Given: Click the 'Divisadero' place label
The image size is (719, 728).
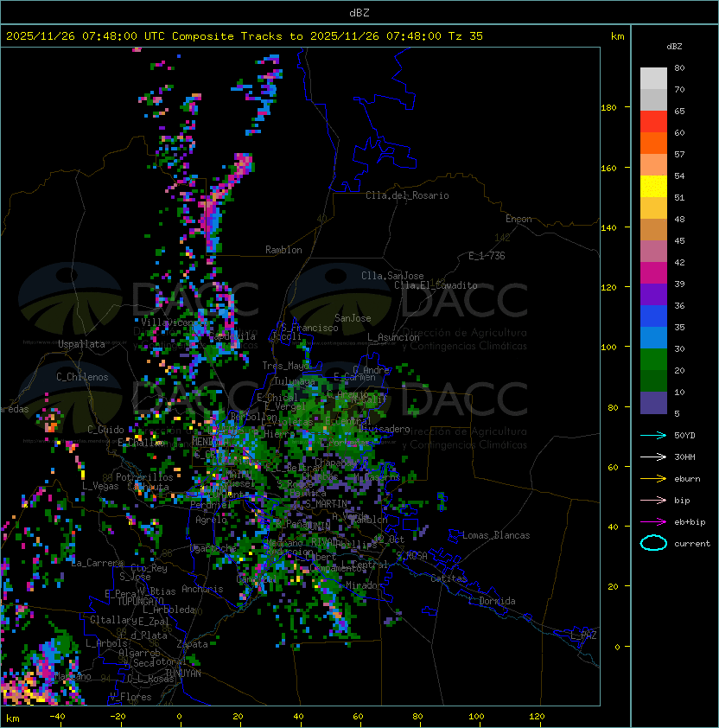Looking at the screenshot, I should point(385,429).
